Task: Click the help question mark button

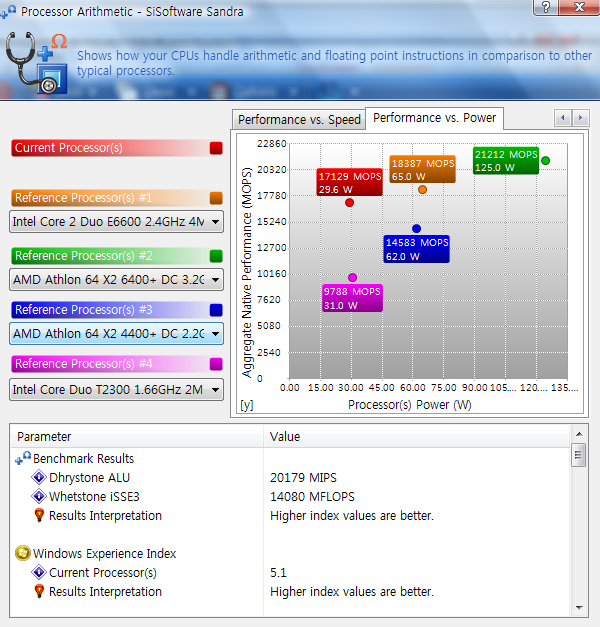Action: [x=546, y=7]
